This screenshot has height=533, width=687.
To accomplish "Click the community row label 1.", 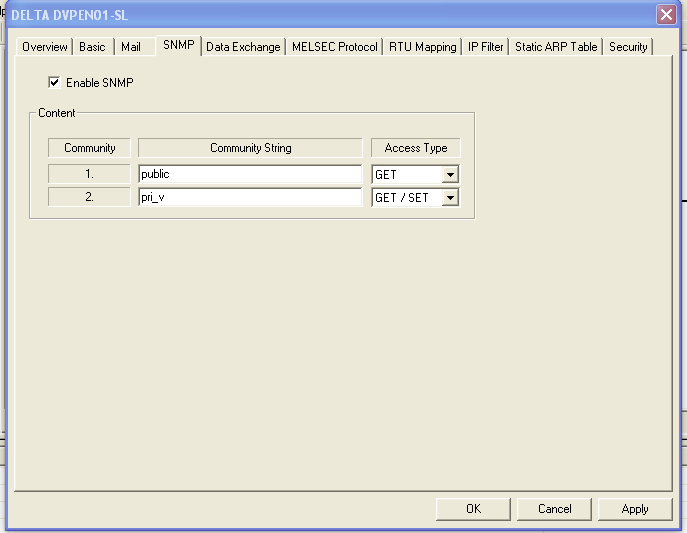I will point(89,174).
